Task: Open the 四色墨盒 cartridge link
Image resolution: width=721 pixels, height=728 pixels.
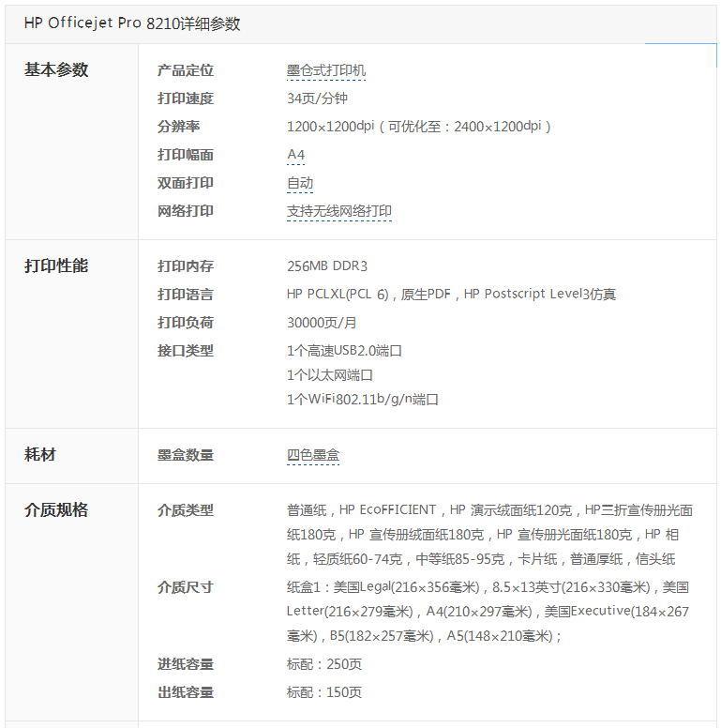Action: click(313, 455)
